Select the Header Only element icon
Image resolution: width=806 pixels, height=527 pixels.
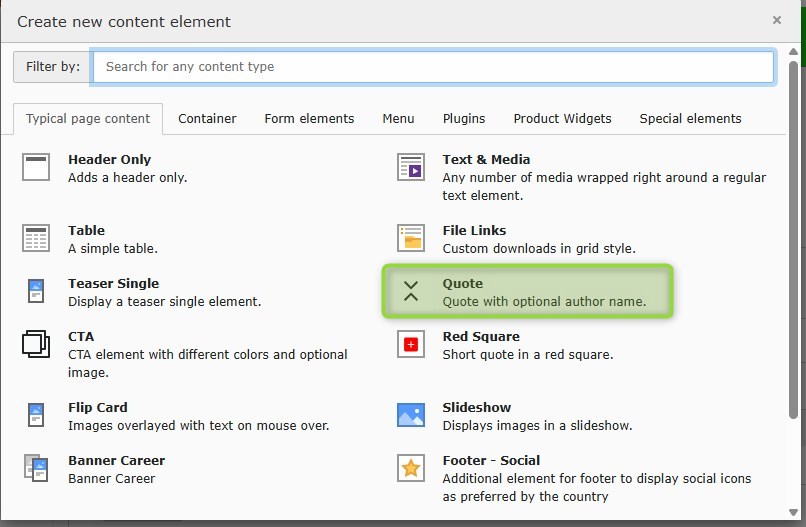36,167
